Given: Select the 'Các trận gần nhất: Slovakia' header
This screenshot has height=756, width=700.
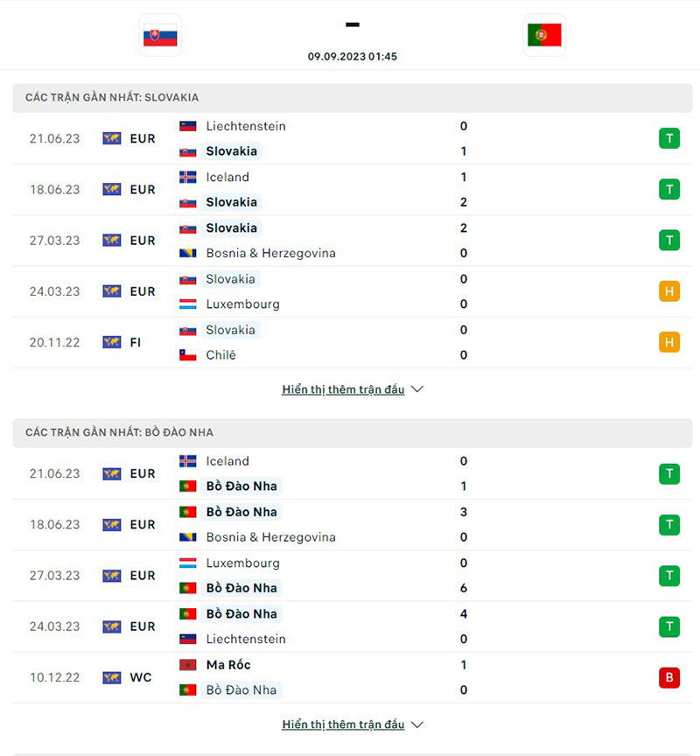Looking at the screenshot, I should 112,98.
